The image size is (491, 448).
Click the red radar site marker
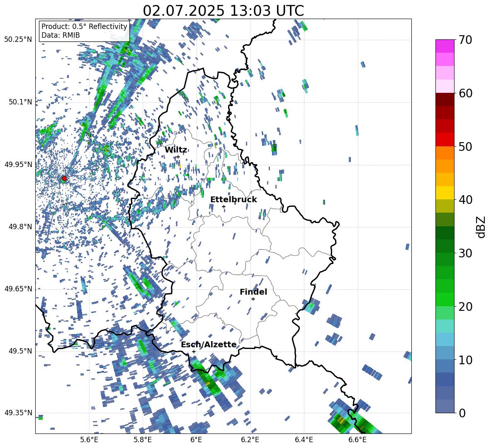64,179
